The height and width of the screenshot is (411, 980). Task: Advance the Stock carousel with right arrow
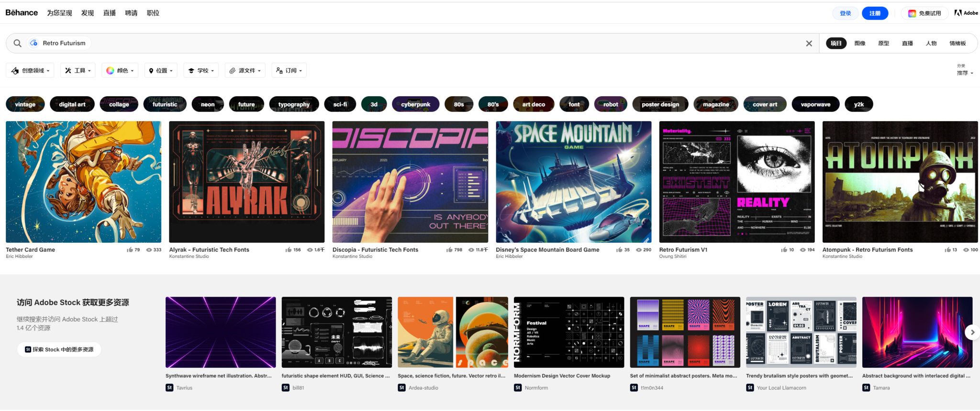(972, 332)
